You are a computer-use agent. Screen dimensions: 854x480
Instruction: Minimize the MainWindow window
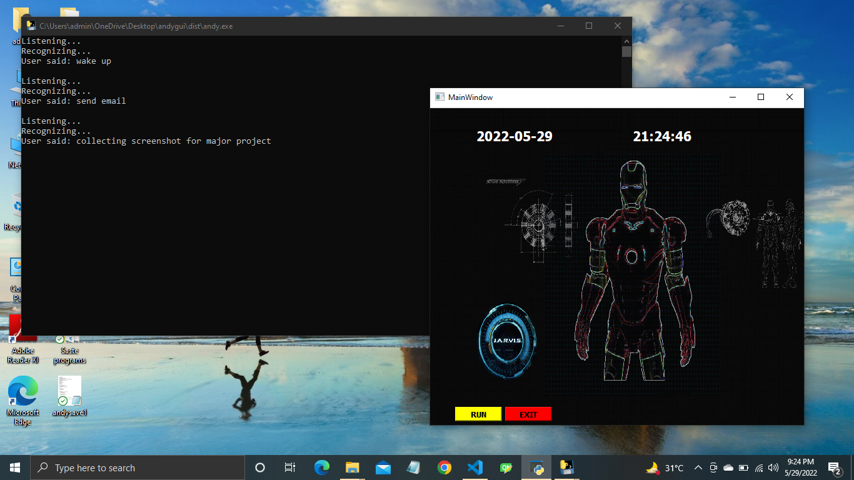click(x=733, y=97)
